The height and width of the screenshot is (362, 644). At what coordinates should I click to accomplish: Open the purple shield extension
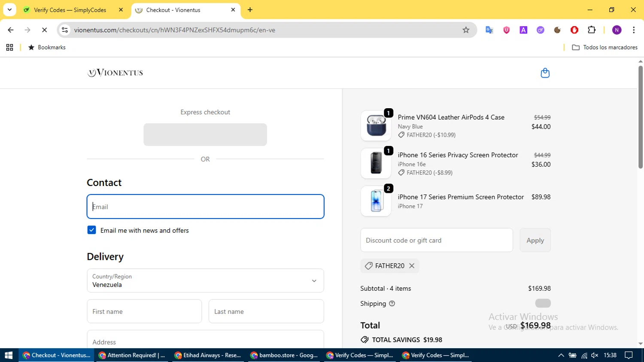pyautogui.click(x=506, y=30)
